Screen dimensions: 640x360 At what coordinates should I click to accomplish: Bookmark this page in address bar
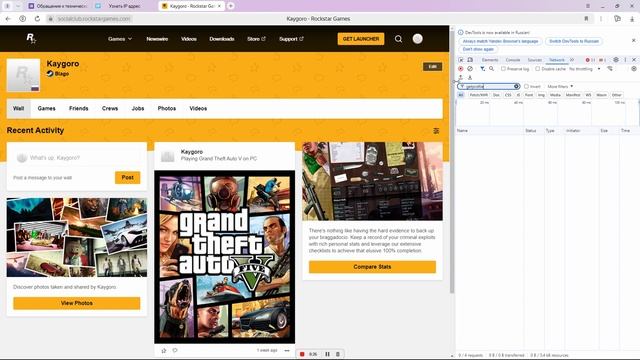pyautogui.click(x=587, y=19)
